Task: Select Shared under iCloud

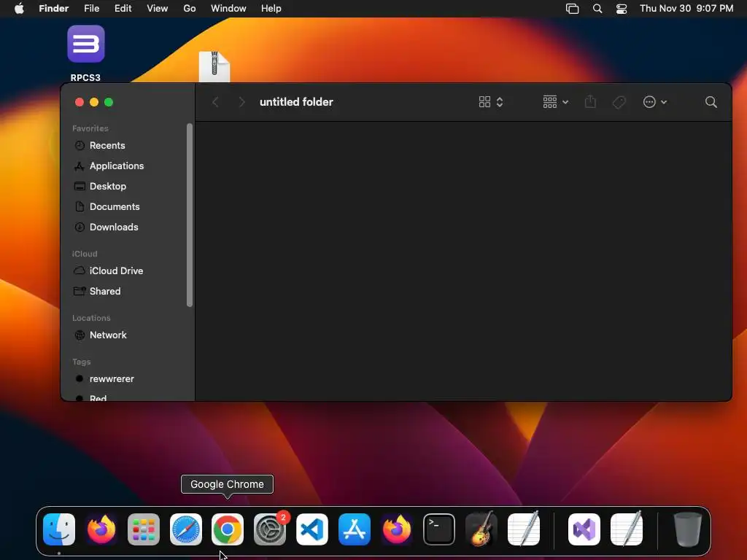Action: point(105,291)
